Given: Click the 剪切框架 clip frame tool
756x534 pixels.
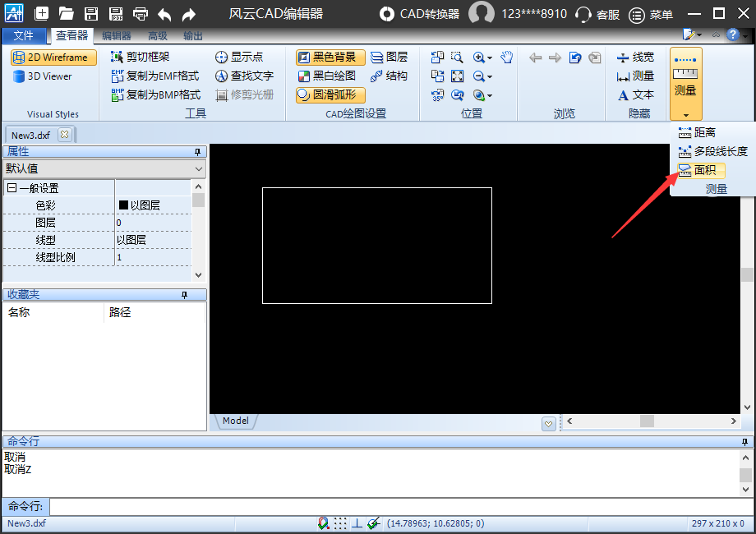Looking at the screenshot, I should point(141,57).
